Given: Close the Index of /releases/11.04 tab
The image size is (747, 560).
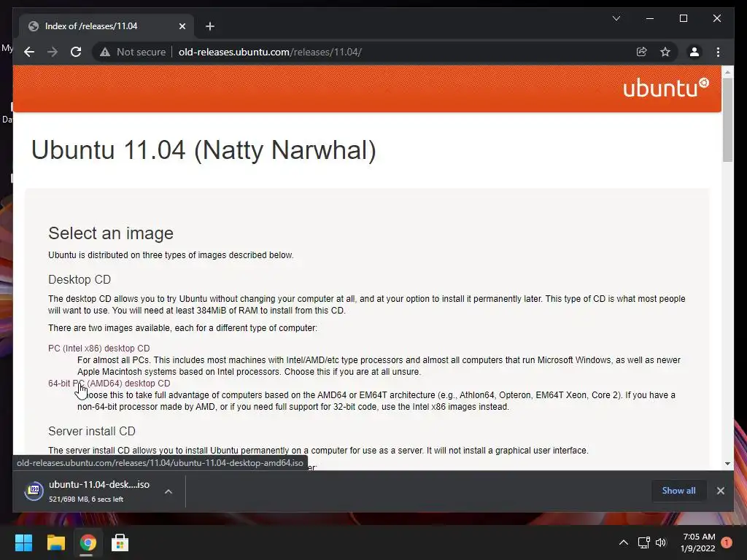Looking at the screenshot, I should [182, 26].
